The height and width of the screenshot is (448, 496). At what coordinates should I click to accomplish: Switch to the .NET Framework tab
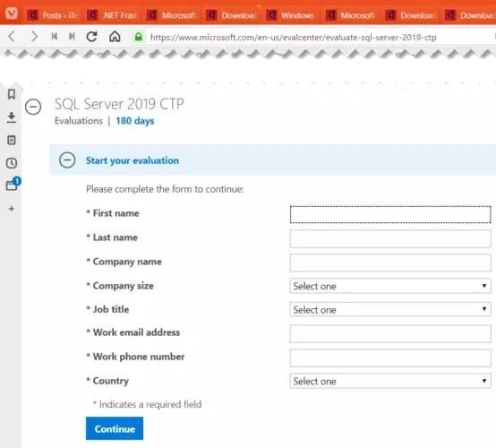[x=112, y=15]
